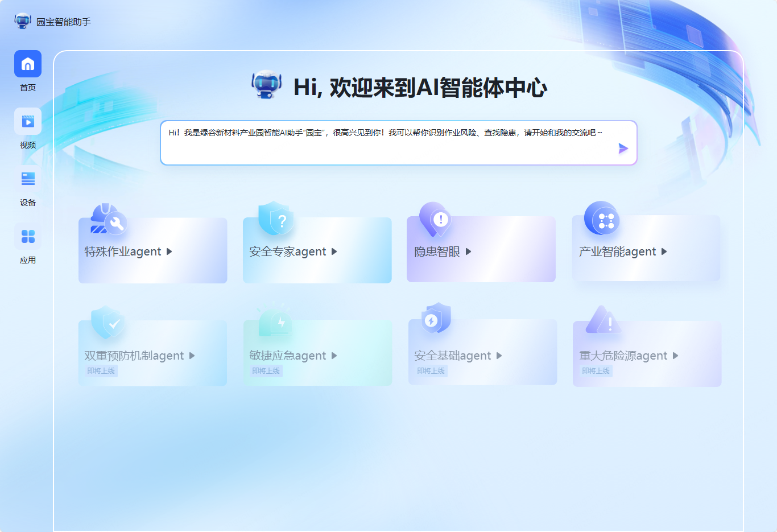Click 即将上线 badge under 敏捷应急agent
This screenshot has width=777, height=532.
266,371
